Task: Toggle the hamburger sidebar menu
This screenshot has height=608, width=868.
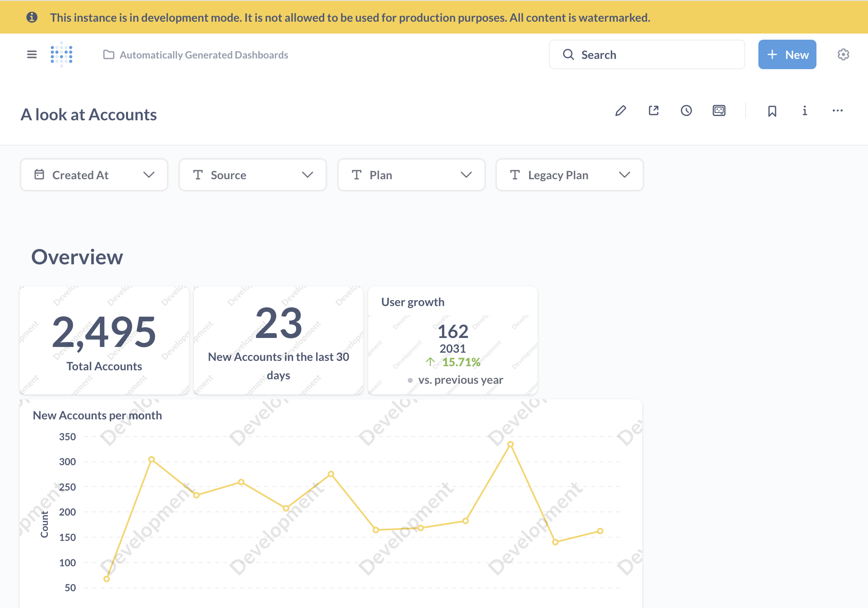Action: [x=31, y=54]
